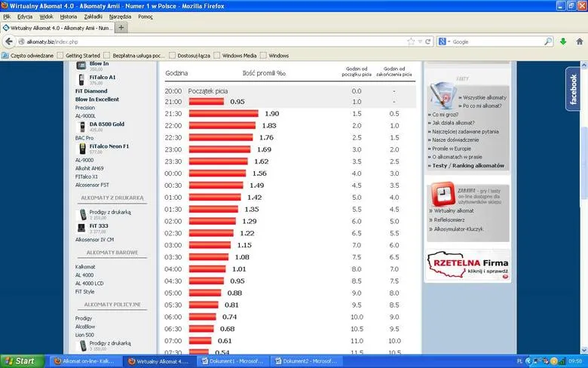
Task: Click the FiTalco Neon F1 product thumbnail
Action: [82, 149]
